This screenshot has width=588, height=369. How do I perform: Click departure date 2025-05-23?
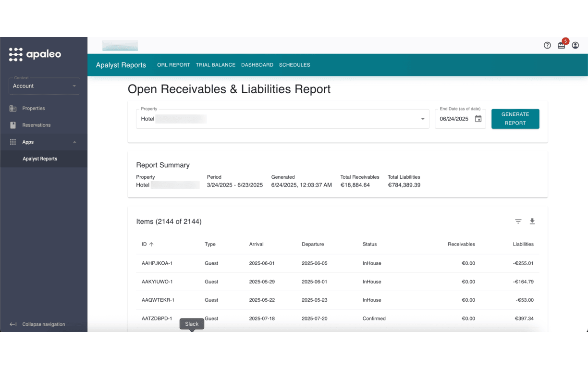[x=315, y=300]
